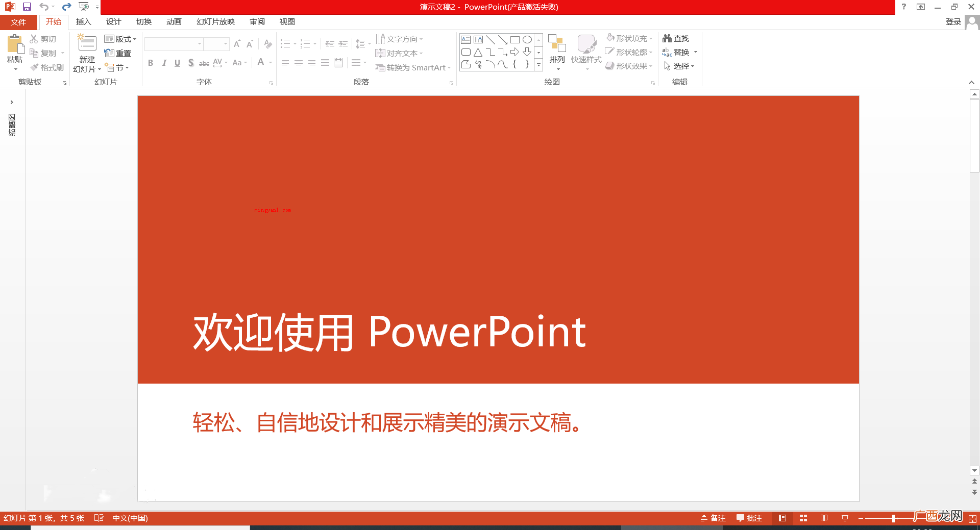Select the right arrow shape
The height and width of the screenshot is (530, 980).
tap(515, 52)
